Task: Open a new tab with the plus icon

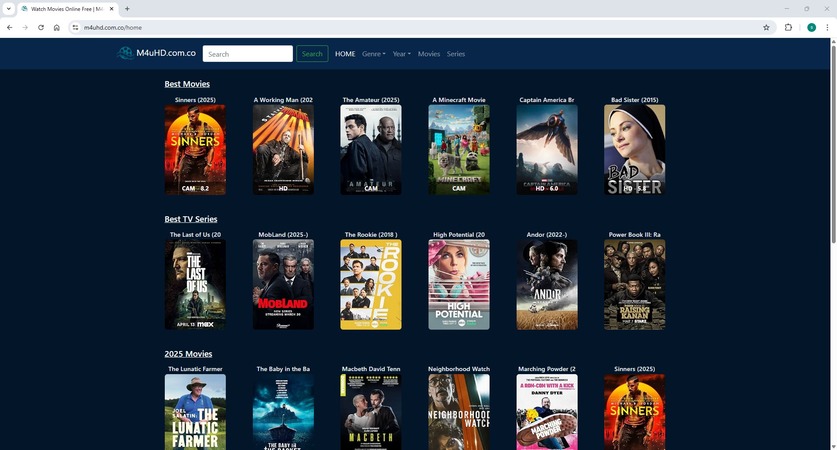Action: coord(127,9)
